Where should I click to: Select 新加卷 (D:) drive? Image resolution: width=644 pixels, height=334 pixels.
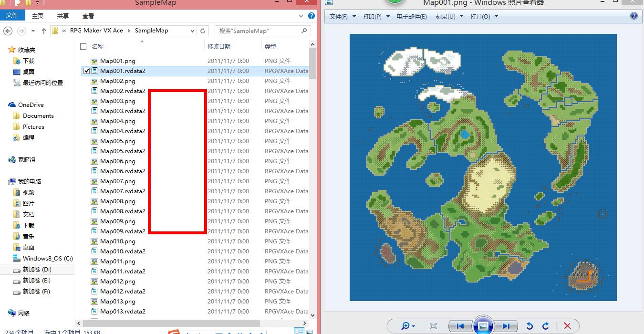point(37,270)
